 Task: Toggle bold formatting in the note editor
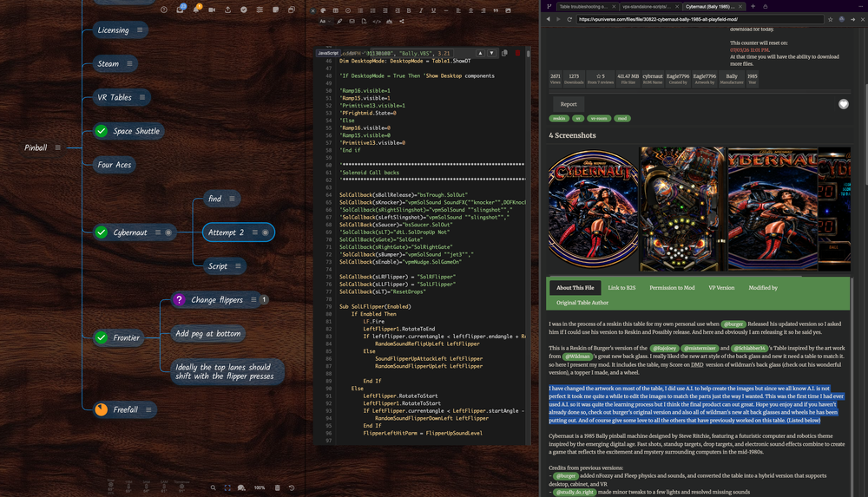tap(409, 10)
